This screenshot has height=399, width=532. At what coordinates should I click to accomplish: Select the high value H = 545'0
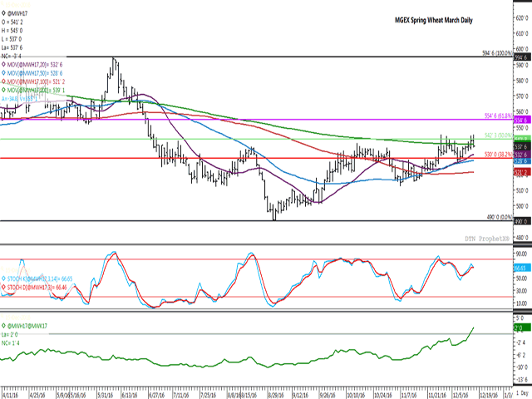point(12,31)
